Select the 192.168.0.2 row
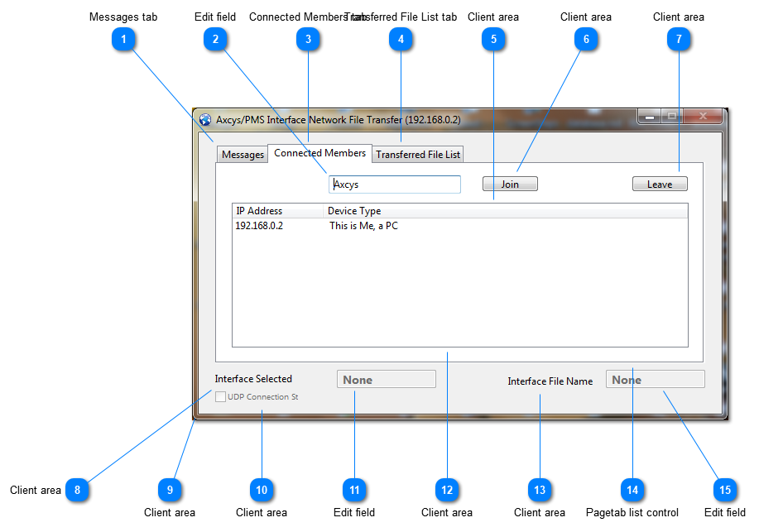Image resolution: width=759 pixels, height=532 pixels. coord(460,226)
